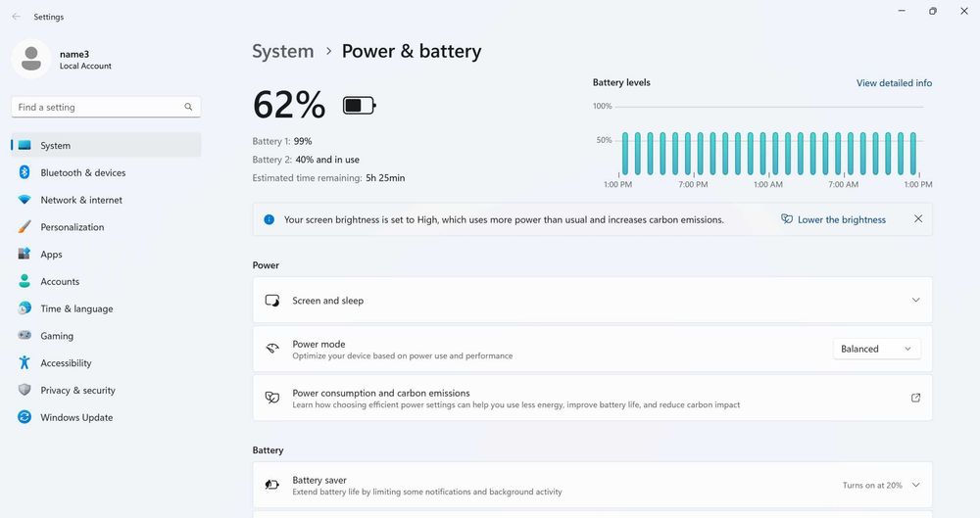Viewport: 980px width, 518px height.
Task: Click View detailed info link
Action: pyautogui.click(x=894, y=83)
